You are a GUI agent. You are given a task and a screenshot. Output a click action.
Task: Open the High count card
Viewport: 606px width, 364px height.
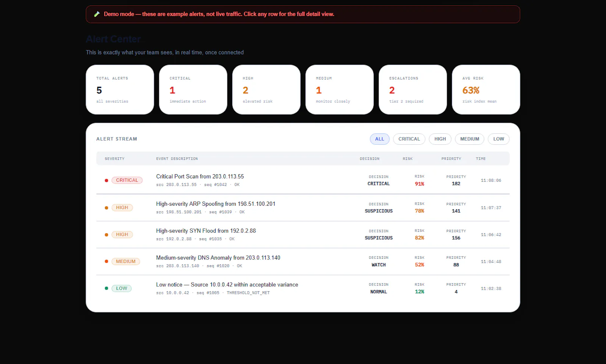coord(266,89)
